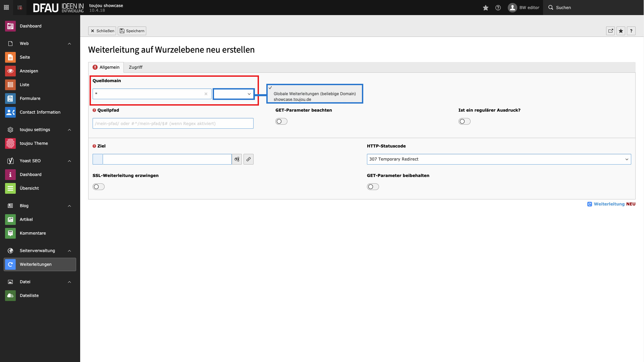Select the Allgemein tab
The image size is (644, 362).
(109, 67)
